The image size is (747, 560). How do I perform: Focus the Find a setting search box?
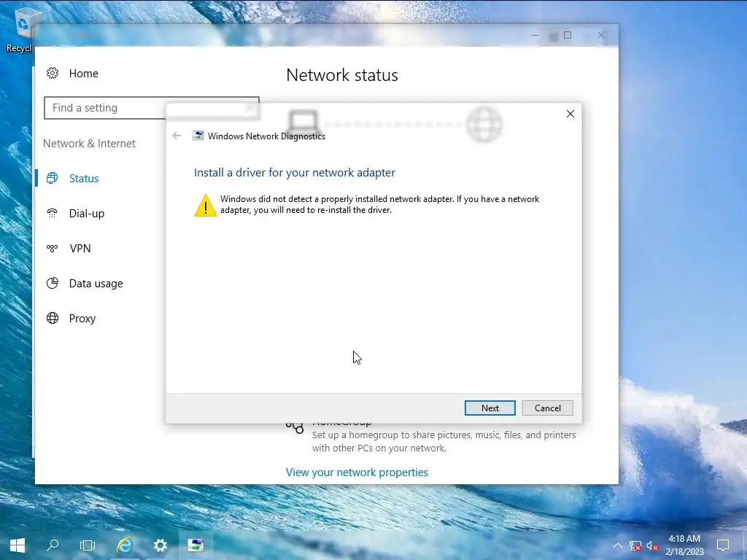tap(152, 108)
